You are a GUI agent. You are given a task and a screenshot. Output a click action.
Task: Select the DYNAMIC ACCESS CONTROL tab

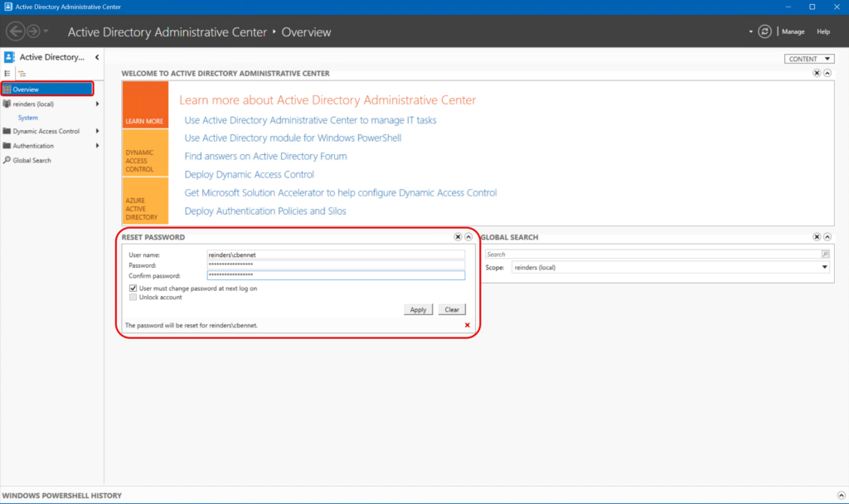pyautogui.click(x=145, y=153)
